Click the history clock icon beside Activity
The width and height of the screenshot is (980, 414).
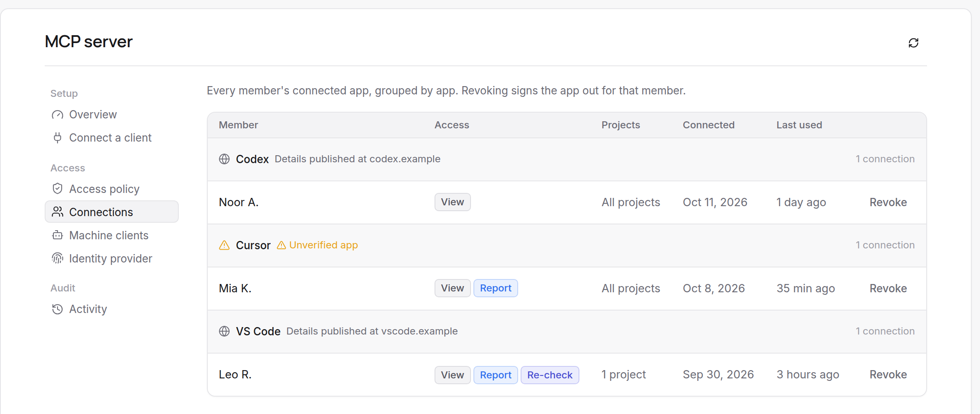pos(58,309)
